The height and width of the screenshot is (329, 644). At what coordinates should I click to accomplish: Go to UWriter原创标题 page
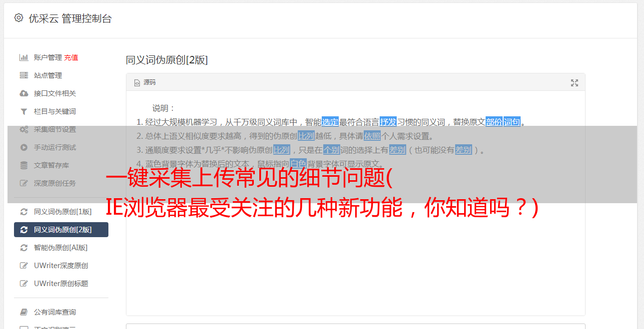(61, 284)
